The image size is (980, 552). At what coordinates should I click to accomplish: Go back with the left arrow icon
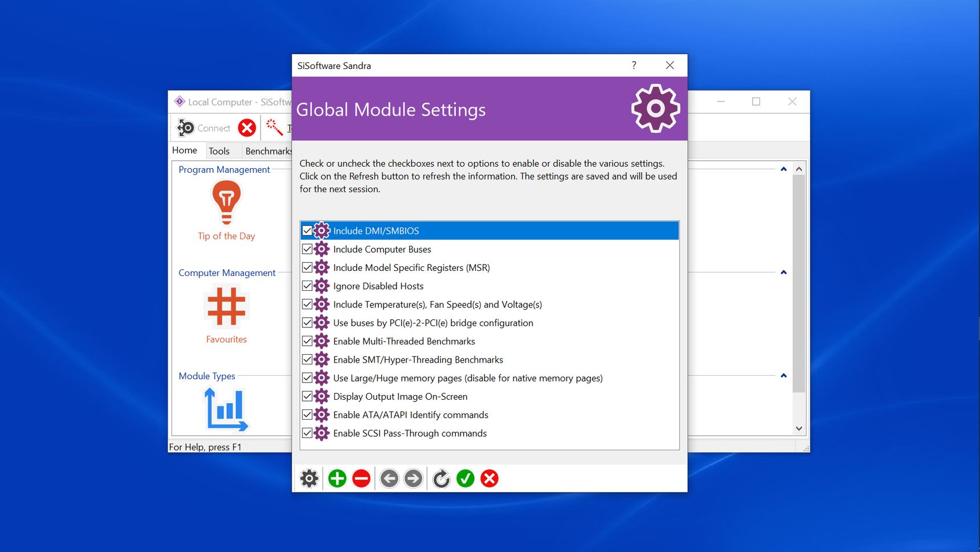pos(390,478)
